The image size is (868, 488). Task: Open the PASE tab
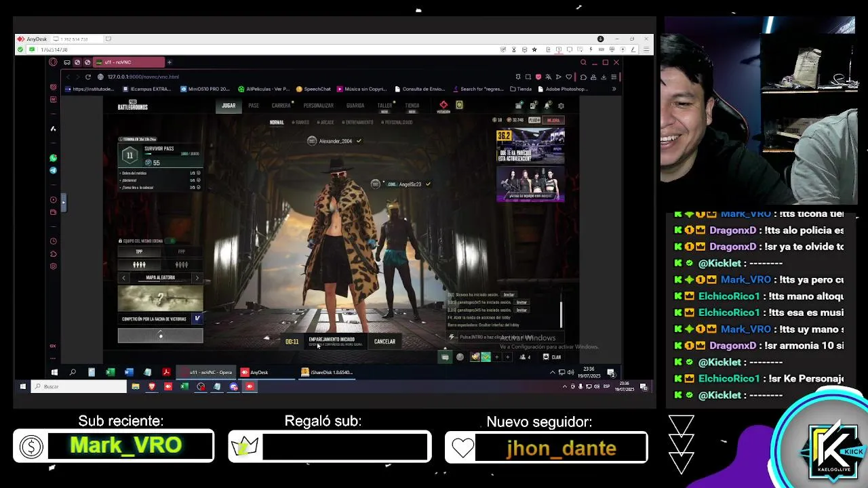coord(254,106)
